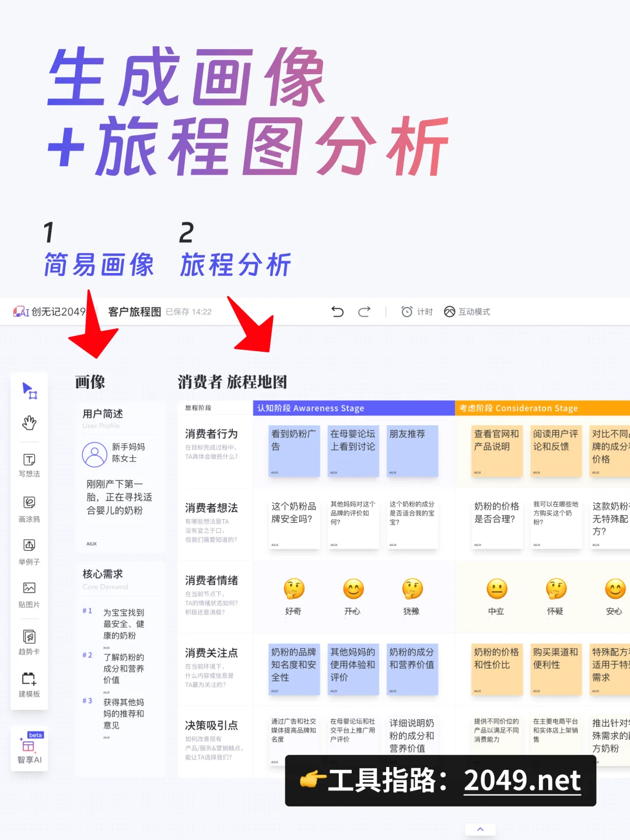Click the 消费关注点 row label
This screenshot has height=840, width=630.
[x=211, y=653]
